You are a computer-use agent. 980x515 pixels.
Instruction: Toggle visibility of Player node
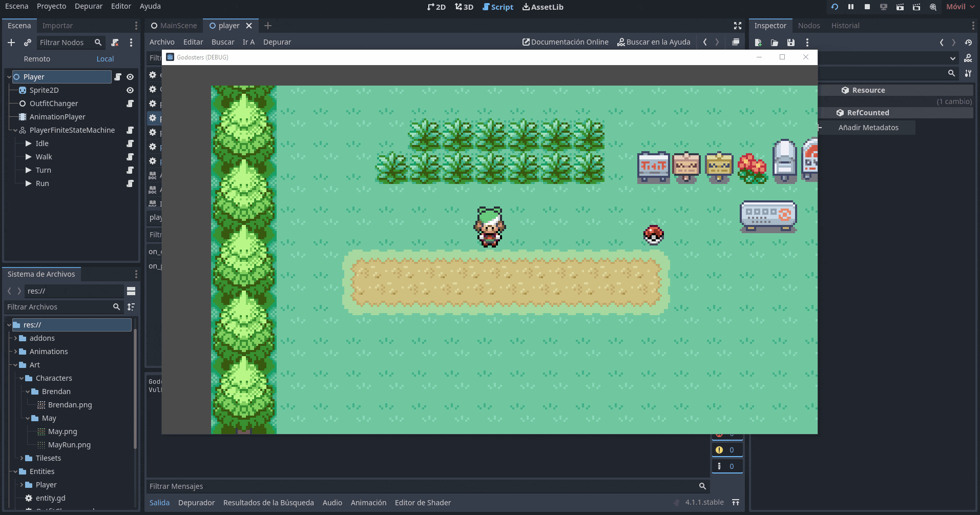(130, 77)
